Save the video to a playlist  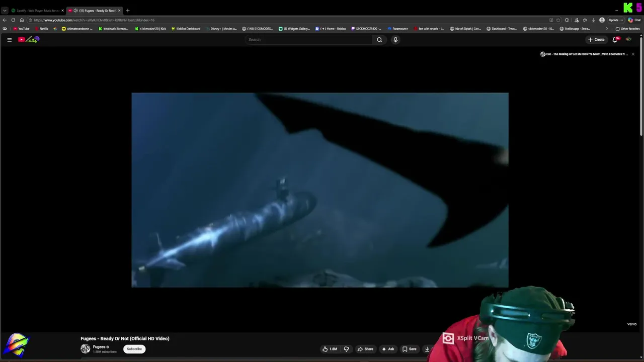click(x=410, y=349)
